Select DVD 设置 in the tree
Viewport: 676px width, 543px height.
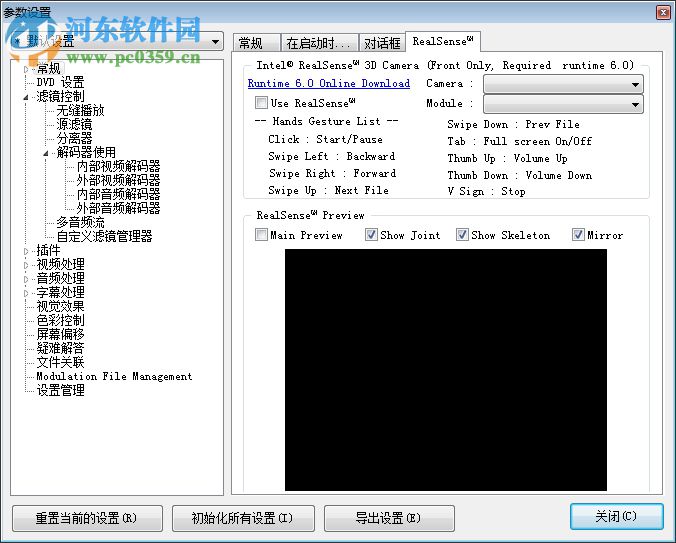point(60,82)
